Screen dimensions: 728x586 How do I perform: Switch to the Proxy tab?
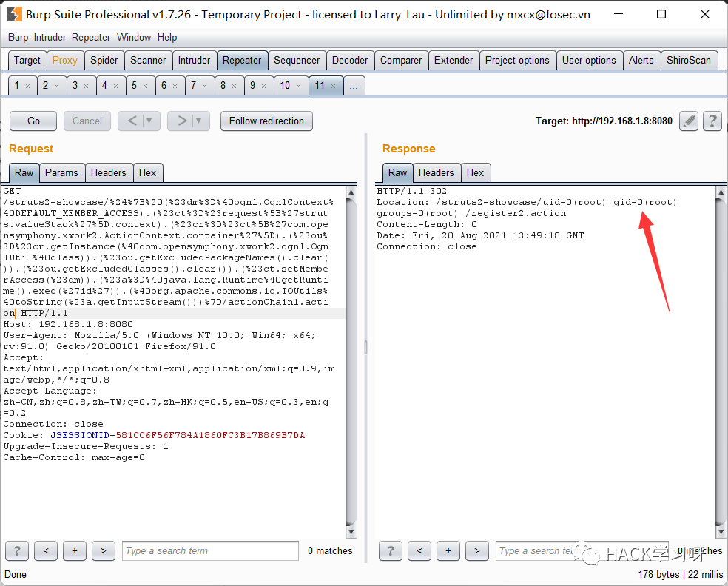(65, 61)
